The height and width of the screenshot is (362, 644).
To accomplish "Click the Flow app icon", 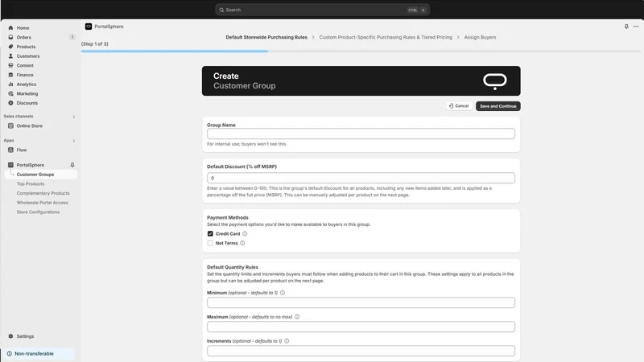I will click(10, 150).
